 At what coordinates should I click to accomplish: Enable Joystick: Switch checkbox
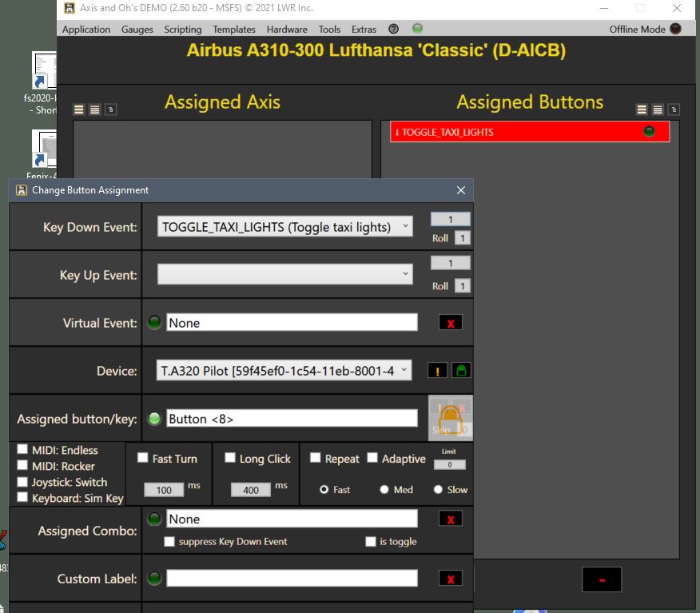pos(22,481)
